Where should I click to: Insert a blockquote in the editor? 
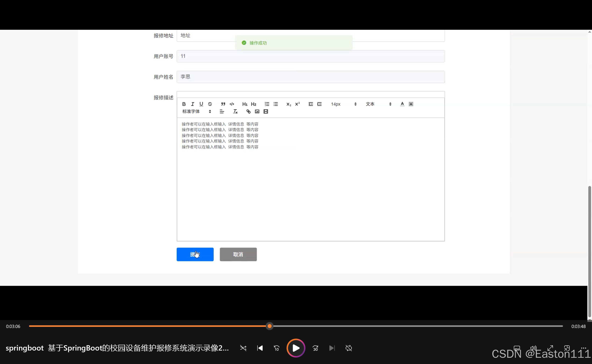click(223, 104)
